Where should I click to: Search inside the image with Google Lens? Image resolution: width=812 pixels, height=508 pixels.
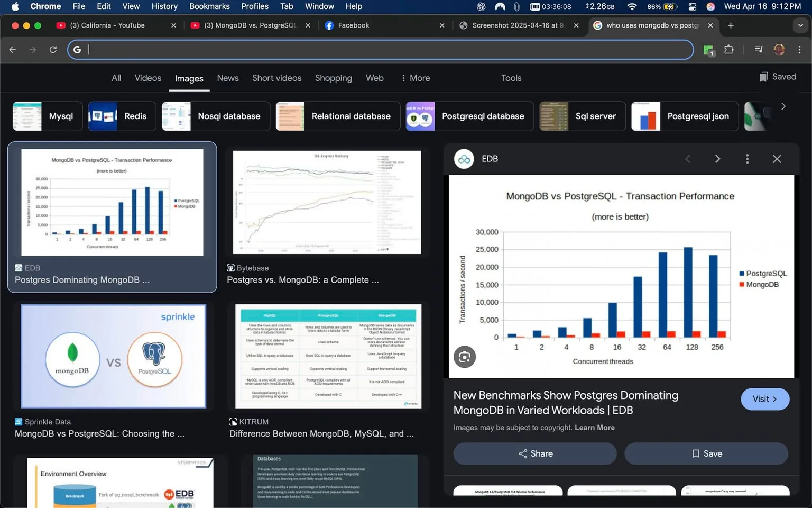(x=464, y=357)
